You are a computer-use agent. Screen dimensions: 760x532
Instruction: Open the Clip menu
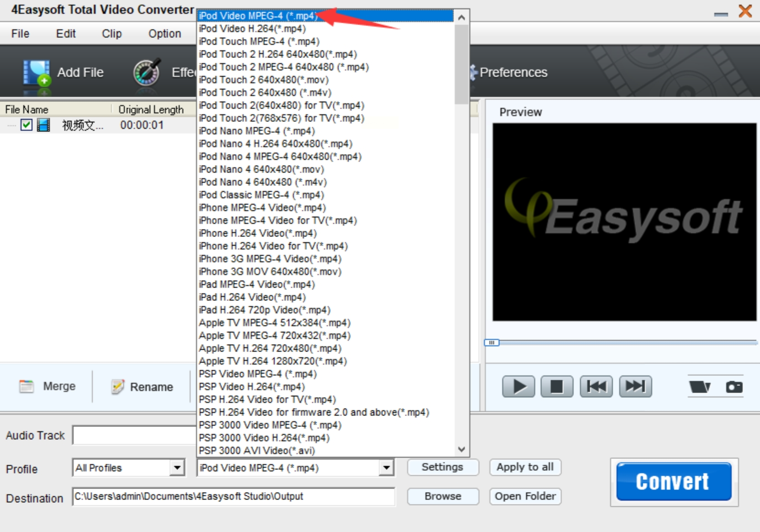click(112, 33)
